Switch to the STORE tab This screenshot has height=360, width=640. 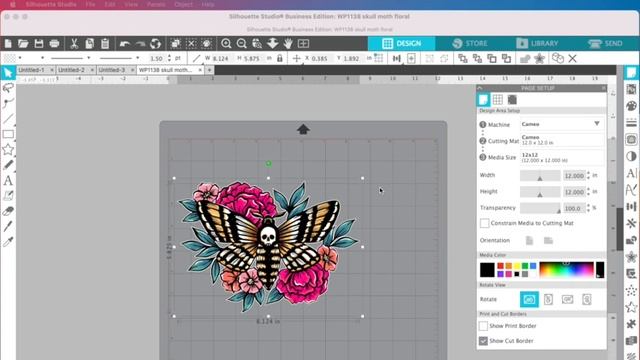(470, 43)
